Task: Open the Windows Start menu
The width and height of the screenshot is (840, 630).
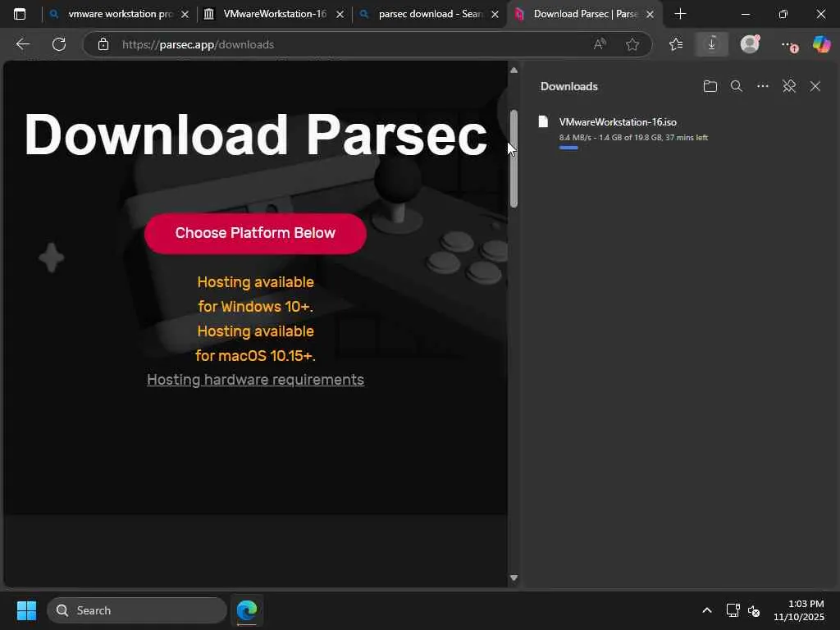Action: 26,610
